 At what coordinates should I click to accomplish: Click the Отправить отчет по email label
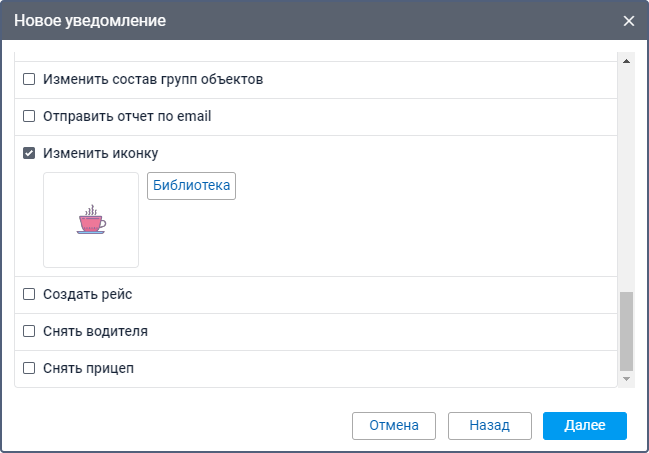(127, 116)
